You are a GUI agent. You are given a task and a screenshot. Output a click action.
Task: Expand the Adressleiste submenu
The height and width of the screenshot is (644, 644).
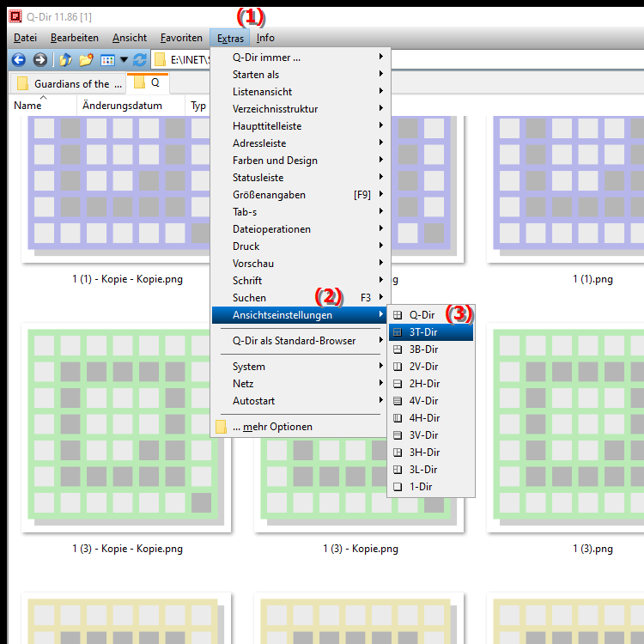(x=300, y=143)
